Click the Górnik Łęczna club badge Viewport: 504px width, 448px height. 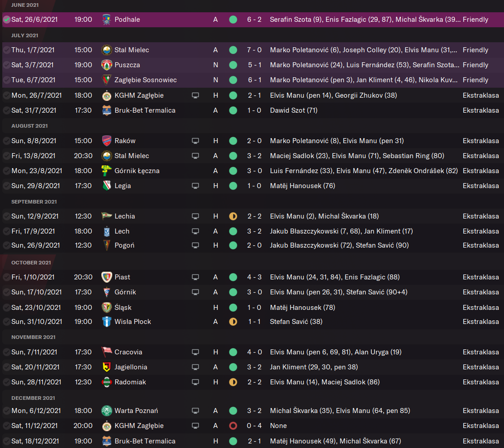pos(106,171)
